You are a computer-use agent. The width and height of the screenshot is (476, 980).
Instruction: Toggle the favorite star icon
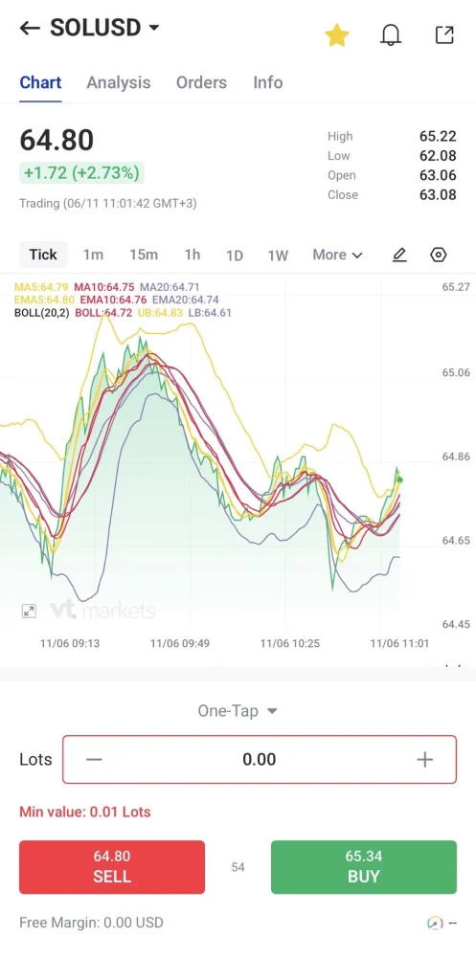[x=336, y=35]
